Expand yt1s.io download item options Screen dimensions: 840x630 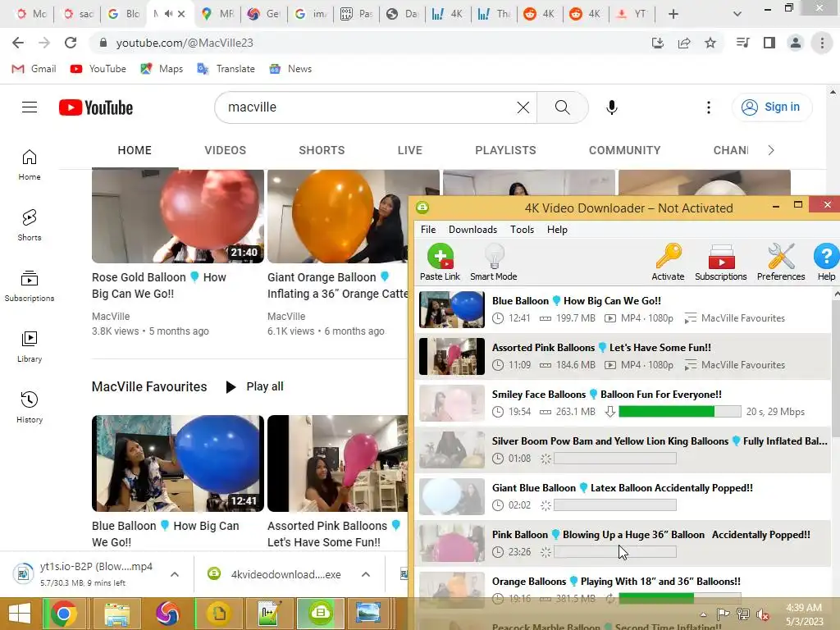175,574
